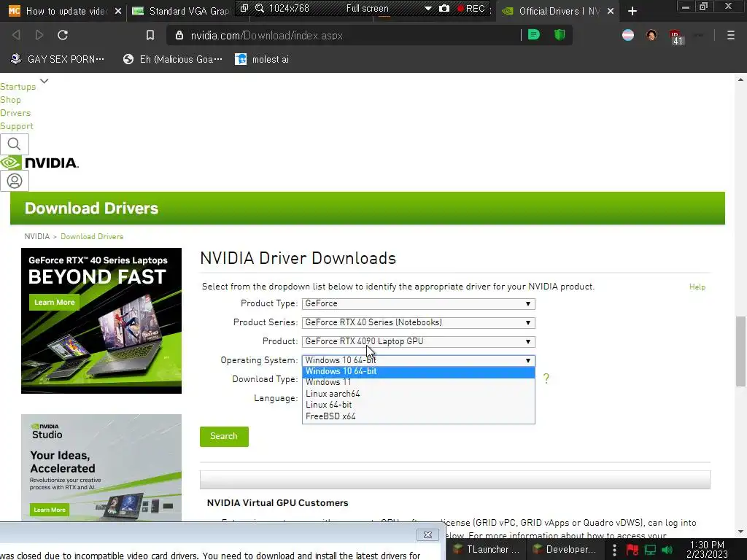Screen dimensions: 747x560
Task: Open the Drivers menu link
Action: [x=15, y=113]
